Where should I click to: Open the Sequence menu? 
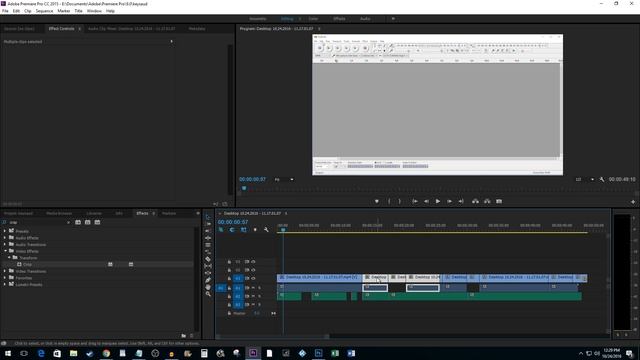(x=44, y=11)
